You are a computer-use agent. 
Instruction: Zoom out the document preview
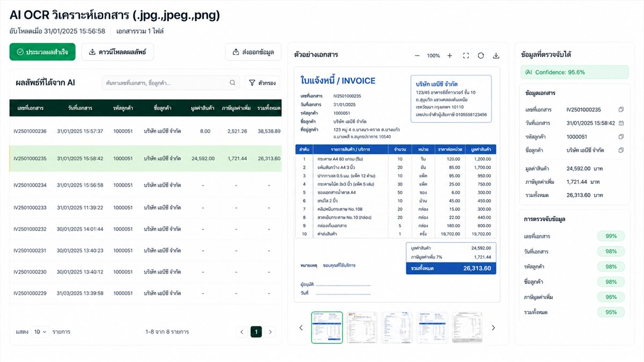418,56
